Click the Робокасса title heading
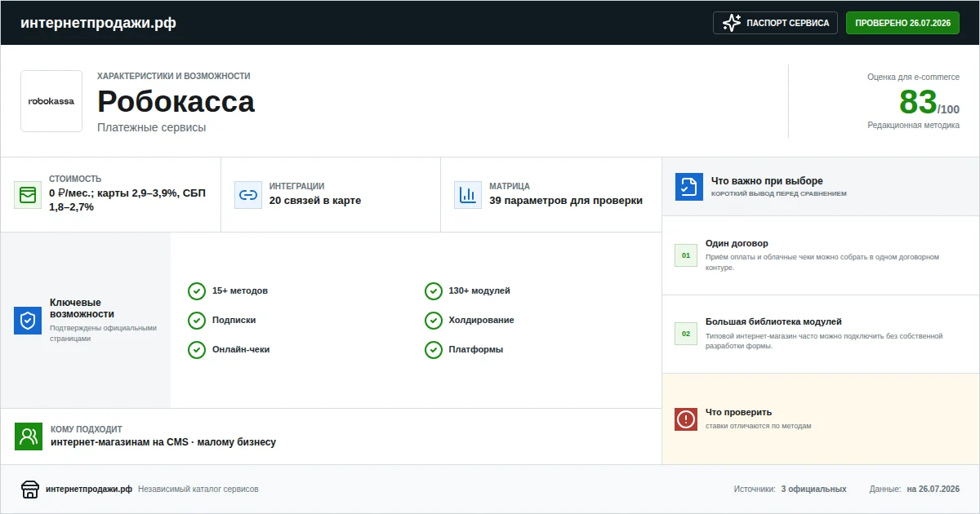This screenshot has height=514, width=980. 176,102
